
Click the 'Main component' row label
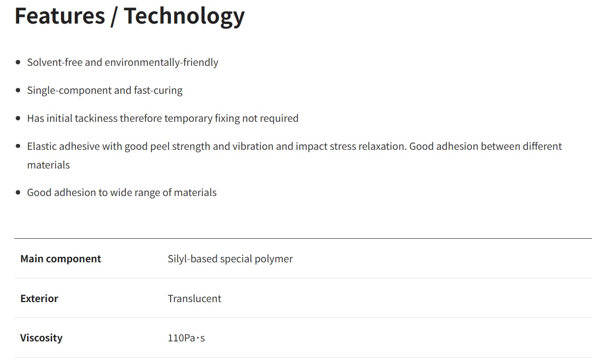(60, 259)
